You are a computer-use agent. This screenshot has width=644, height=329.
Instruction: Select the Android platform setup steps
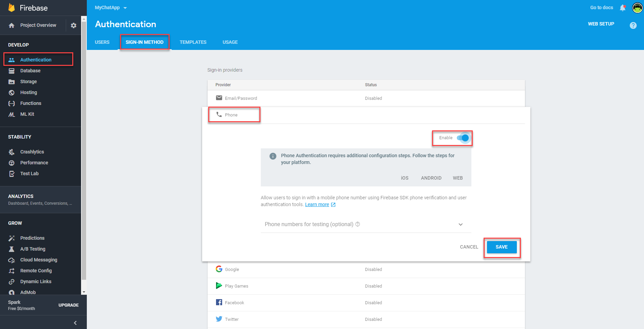click(431, 178)
